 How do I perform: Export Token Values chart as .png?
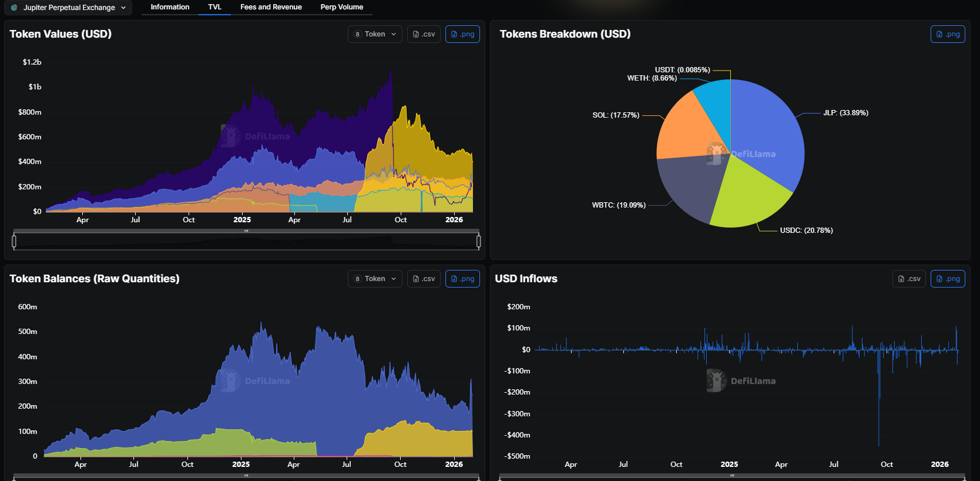(x=462, y=34)
